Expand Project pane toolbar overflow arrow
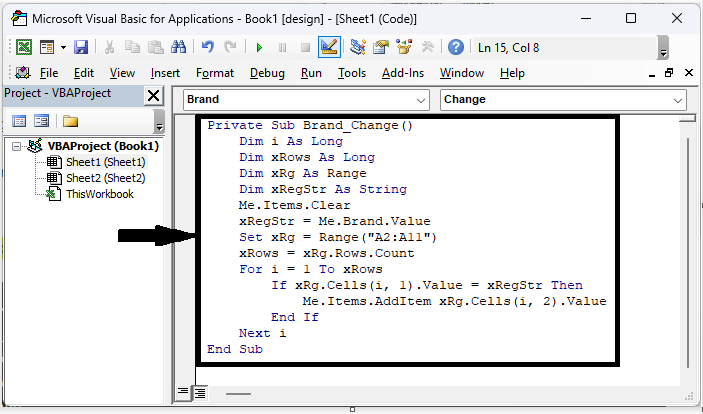703x414 pixels. [x=159, y=122]
